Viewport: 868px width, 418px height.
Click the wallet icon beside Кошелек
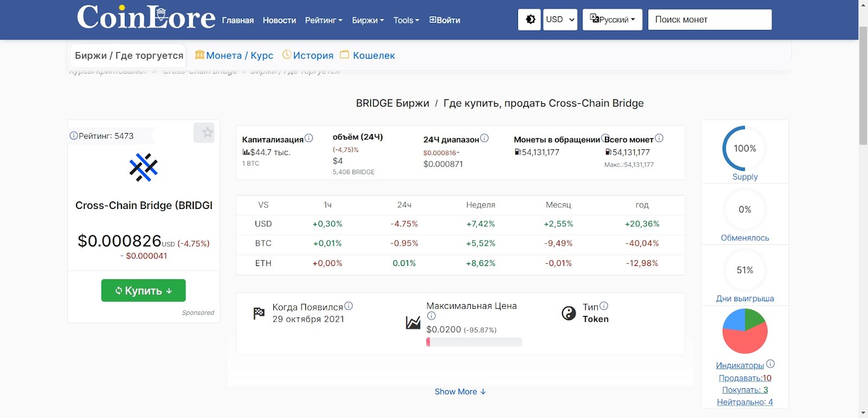pos(344,55)
